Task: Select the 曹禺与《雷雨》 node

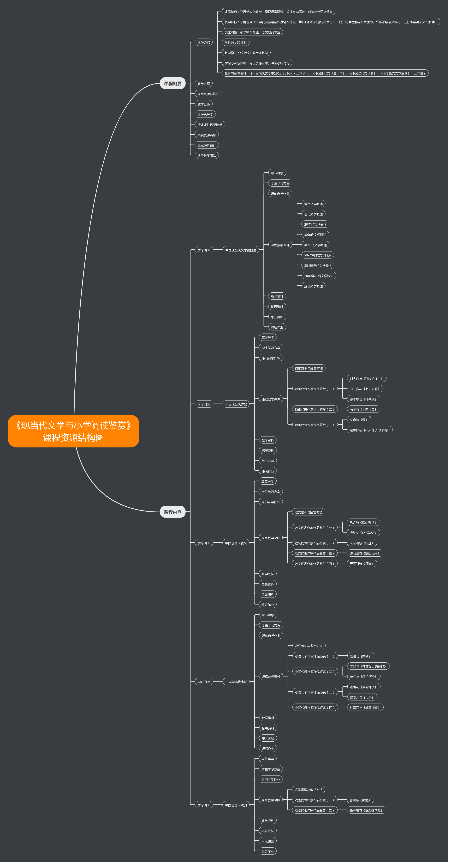Action: click(360, 800)
